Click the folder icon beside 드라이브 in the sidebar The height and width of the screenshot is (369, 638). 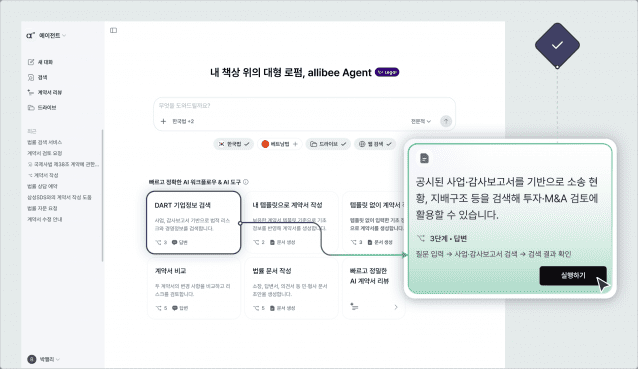31,107
